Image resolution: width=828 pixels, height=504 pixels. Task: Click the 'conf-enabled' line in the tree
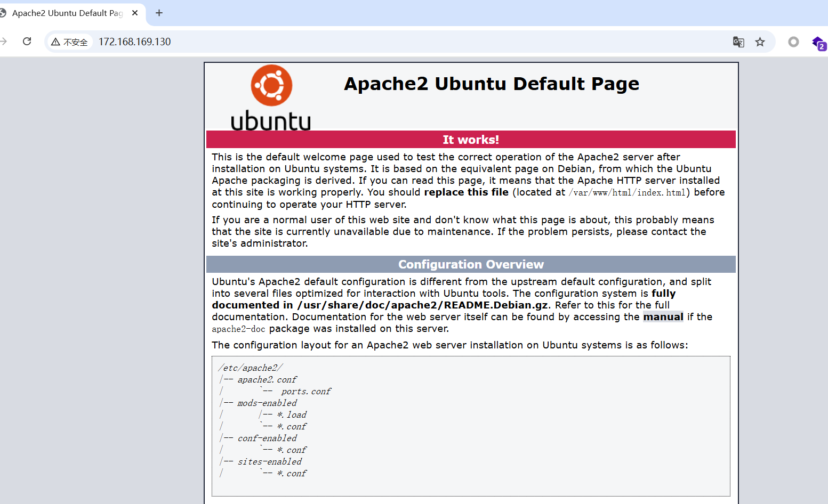coord(267,438)
